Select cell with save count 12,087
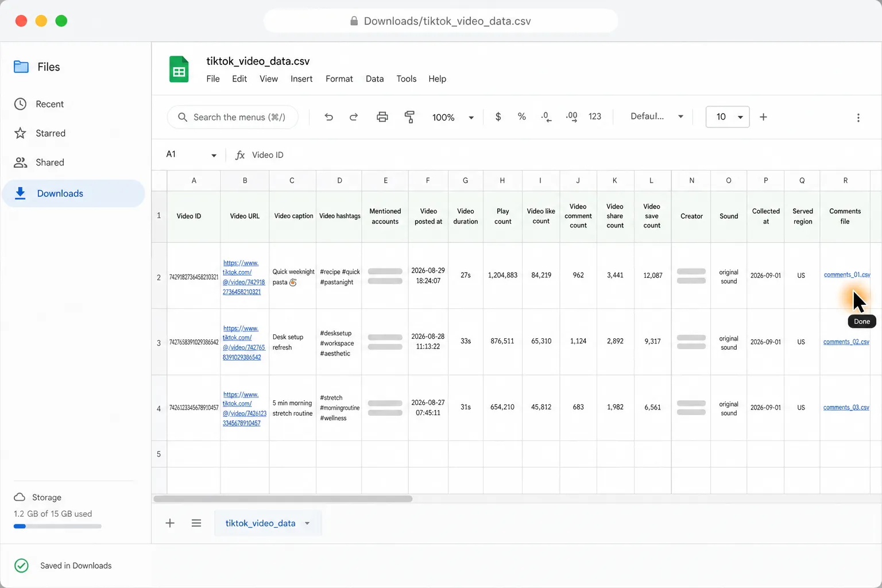 [x=652, y=276]
